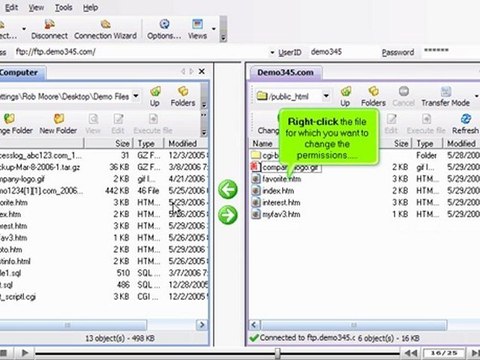
Task: Open the View menu
Action: 36,7
